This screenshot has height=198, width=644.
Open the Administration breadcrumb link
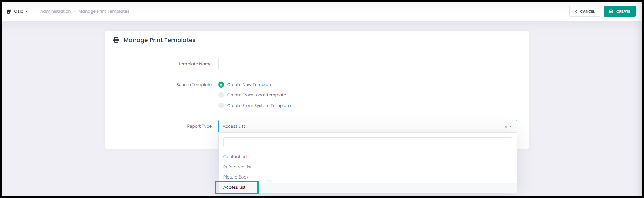[x=55, y=11]
